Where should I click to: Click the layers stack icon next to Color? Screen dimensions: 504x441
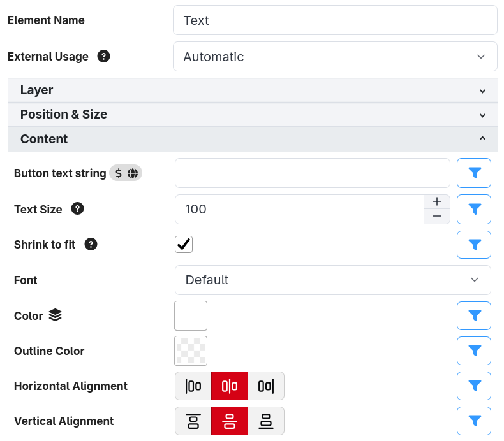[56, 315]
